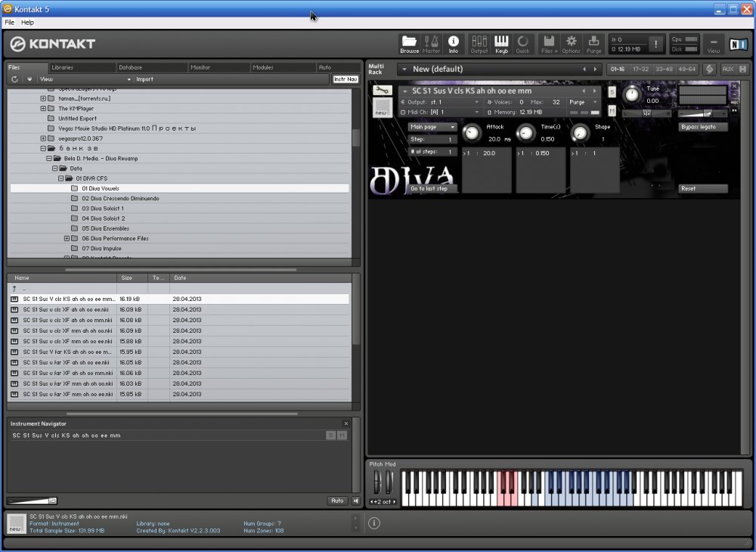
Task: Open the instrument Purge dropdown
Action: click(x=582, y=102)
